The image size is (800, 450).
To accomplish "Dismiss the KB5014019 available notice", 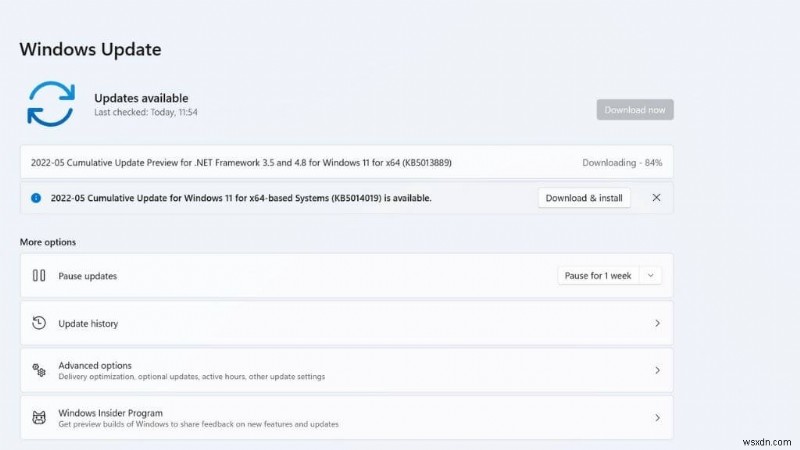I will (x=656, y=197).
